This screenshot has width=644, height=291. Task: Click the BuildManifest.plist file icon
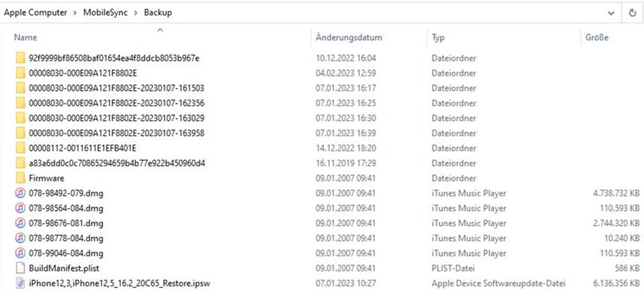click(21, 268)
